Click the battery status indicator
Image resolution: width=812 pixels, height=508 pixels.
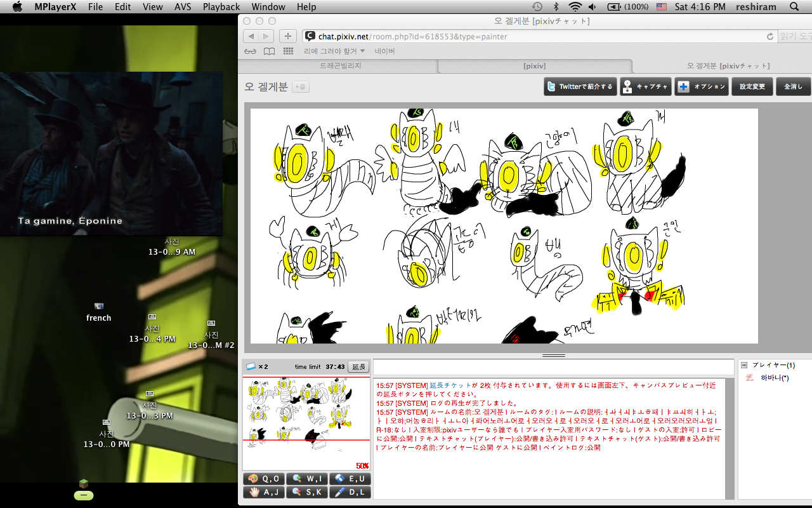click(628, 7)
